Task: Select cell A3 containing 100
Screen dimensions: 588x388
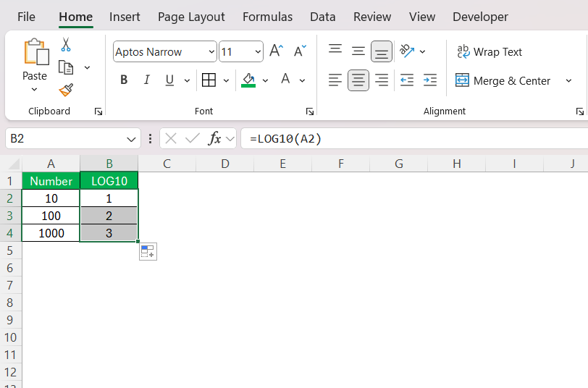Action: [51, 216]
